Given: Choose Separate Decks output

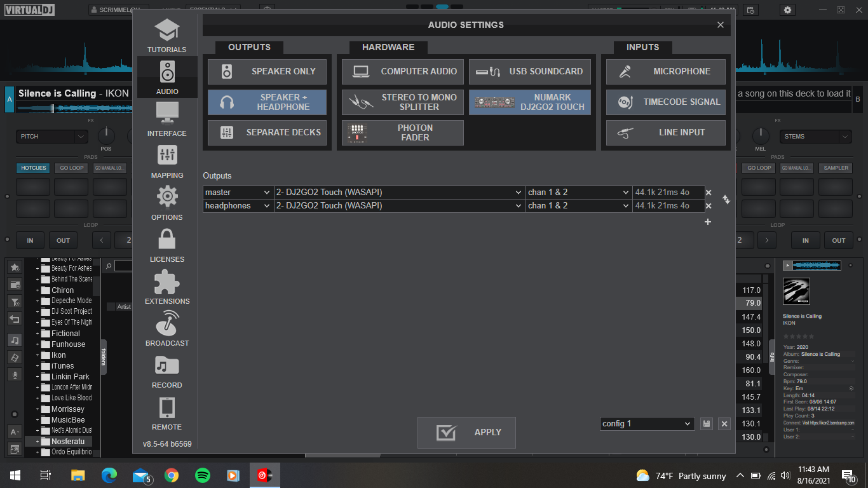Looking at the screenshot, I should [x=267, y=132].
